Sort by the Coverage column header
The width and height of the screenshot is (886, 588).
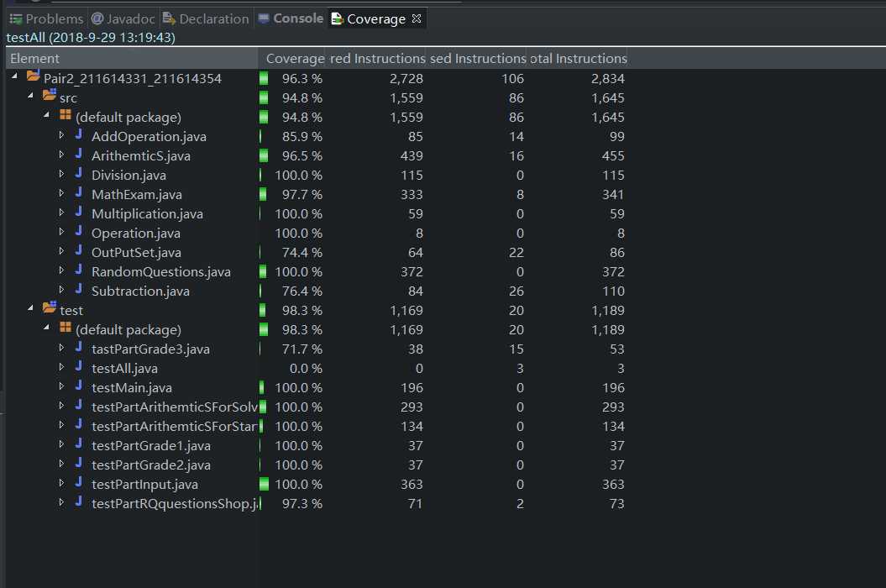coord(291,58)
